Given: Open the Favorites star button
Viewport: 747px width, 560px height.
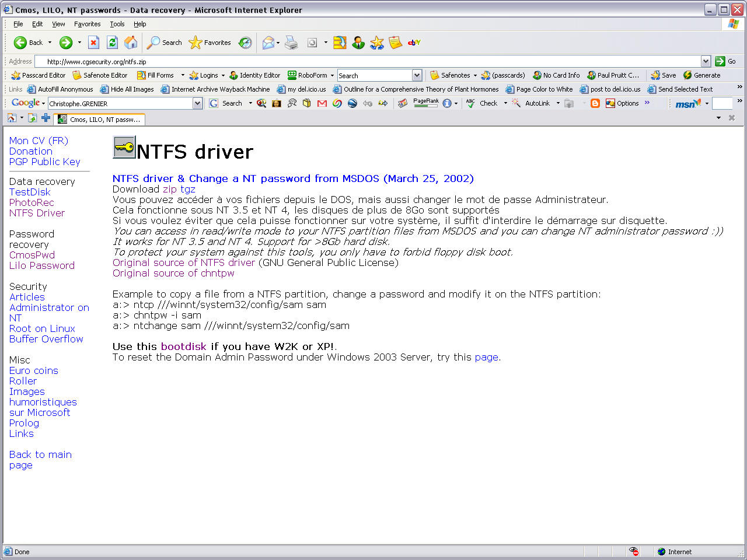Looking at the screenshot, I should tap(210, 43).
